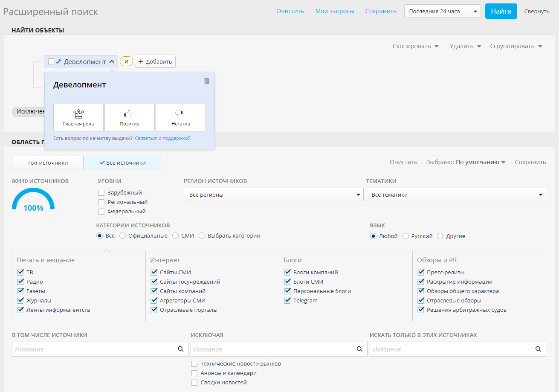Click search icon in Искать только в этих источниках
559x392 pixels.
[538, 349]
